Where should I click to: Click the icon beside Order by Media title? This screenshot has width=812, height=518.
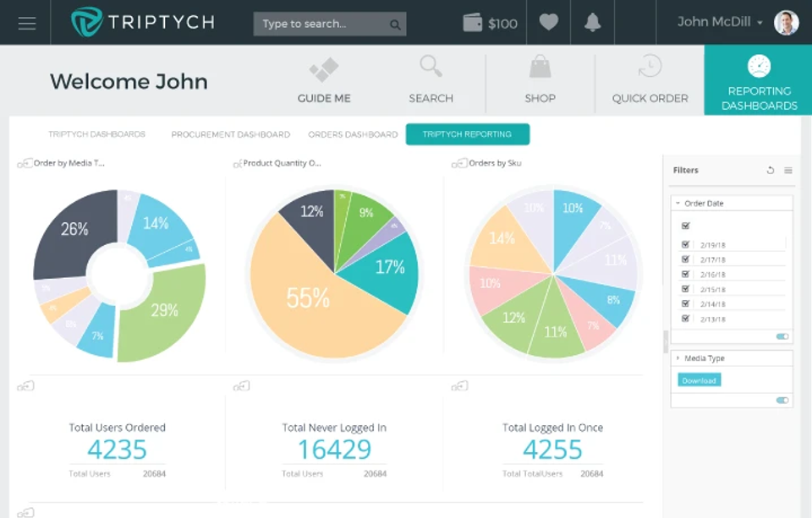click(25, 163)
